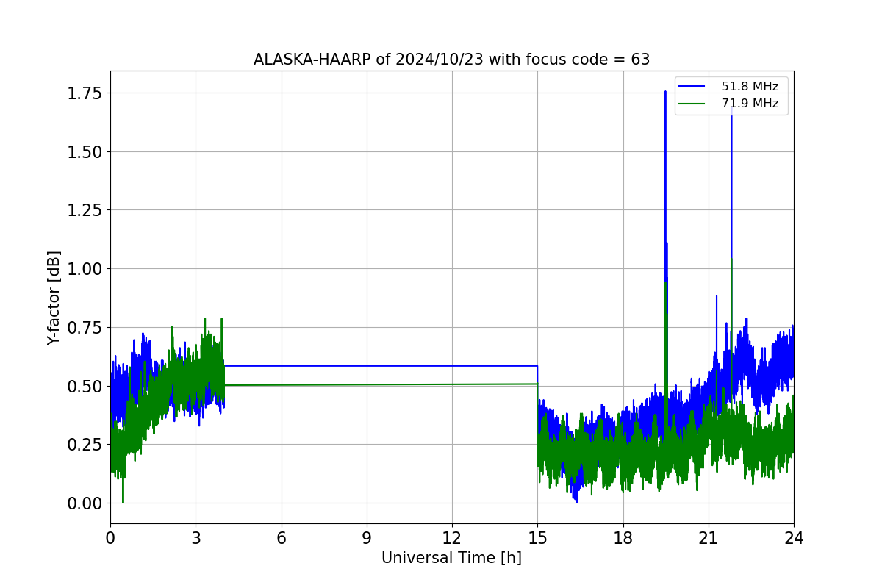
Task: Click the x-axis tick label 24
Action: pyautogui.click(x=794, y=538)
